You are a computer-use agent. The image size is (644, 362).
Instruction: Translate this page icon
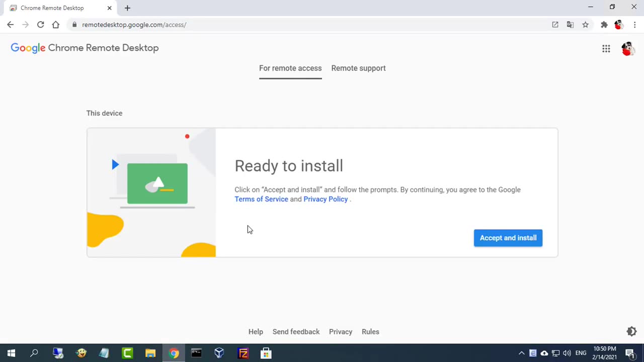click(570, 25)
